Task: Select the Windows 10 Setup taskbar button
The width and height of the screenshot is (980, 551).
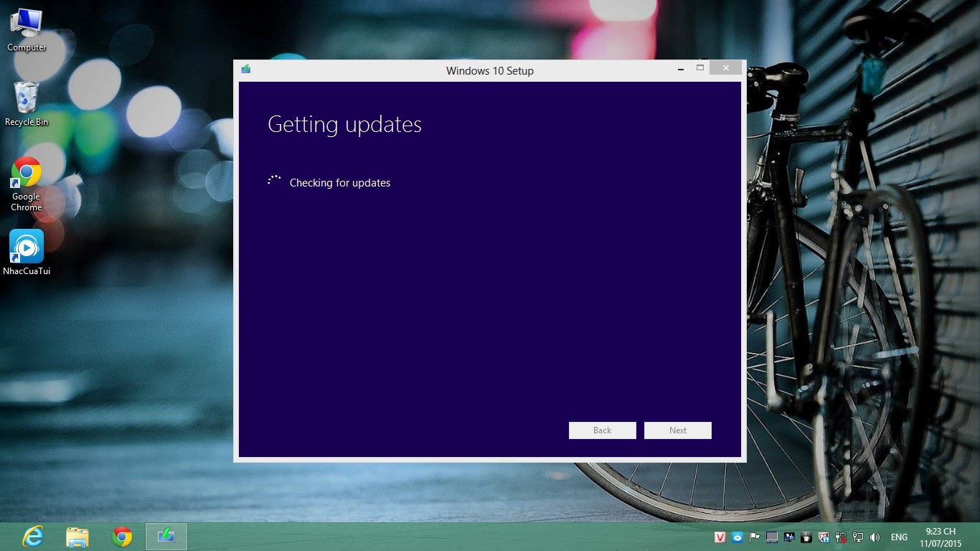Action: click(166, 537)
